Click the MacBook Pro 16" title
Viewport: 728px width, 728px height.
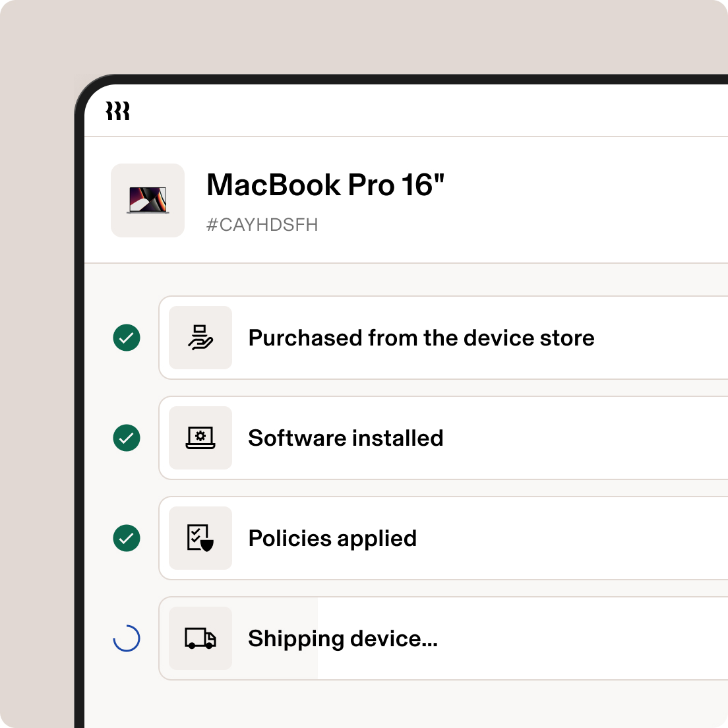tap(326, 185)
